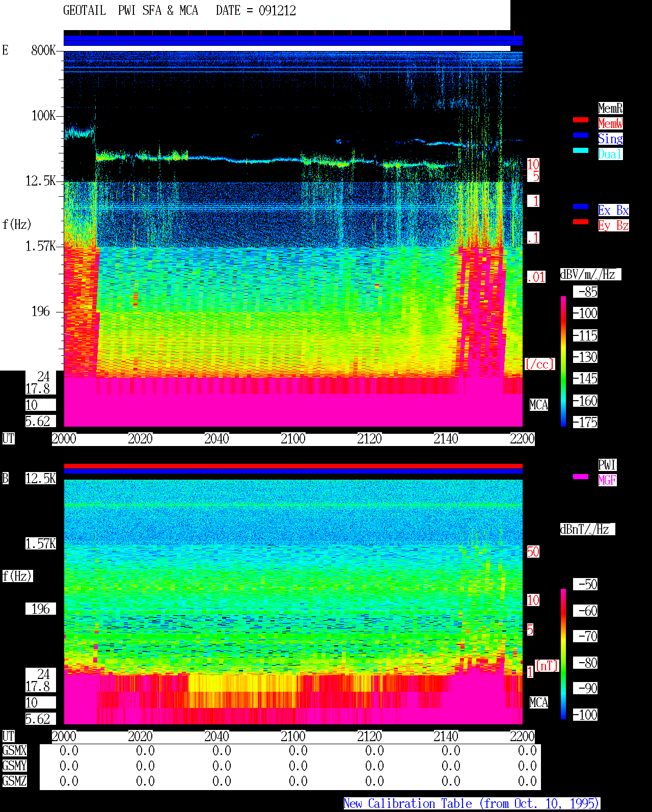Click the 'GSMY' row label
652x812 pixels.
tap(14, 766)
